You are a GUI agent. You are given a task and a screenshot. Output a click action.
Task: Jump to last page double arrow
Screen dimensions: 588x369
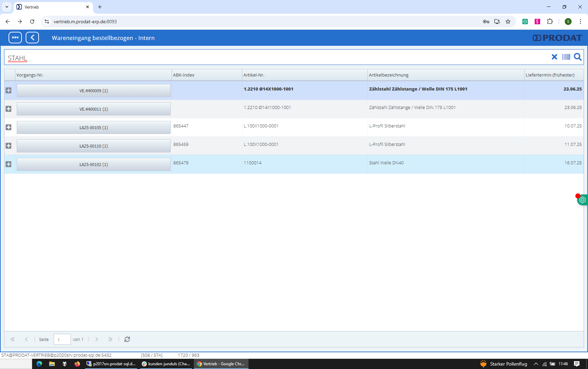click(x=110, y=339)
